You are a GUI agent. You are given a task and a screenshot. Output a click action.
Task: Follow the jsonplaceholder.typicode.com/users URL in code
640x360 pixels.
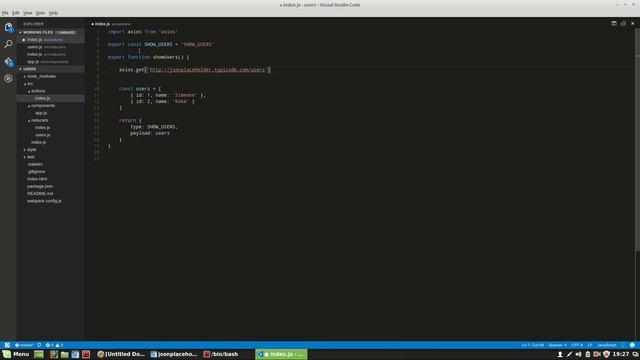207,70
